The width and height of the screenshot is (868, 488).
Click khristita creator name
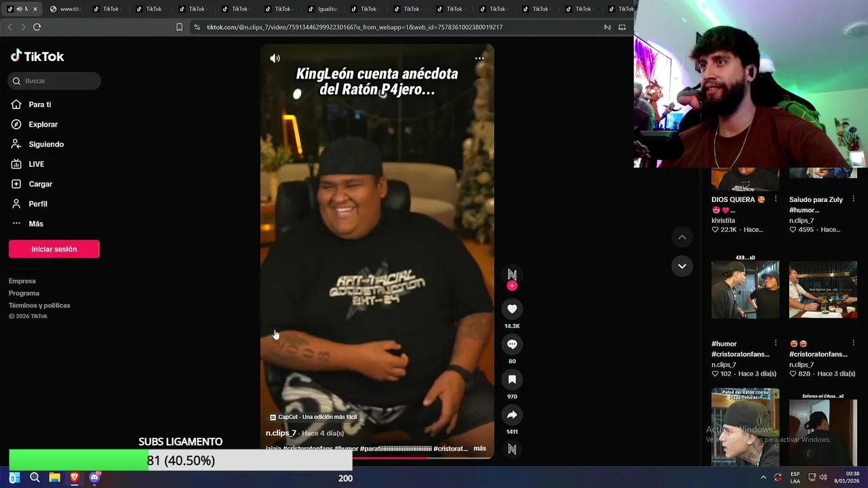click(723, 220)
